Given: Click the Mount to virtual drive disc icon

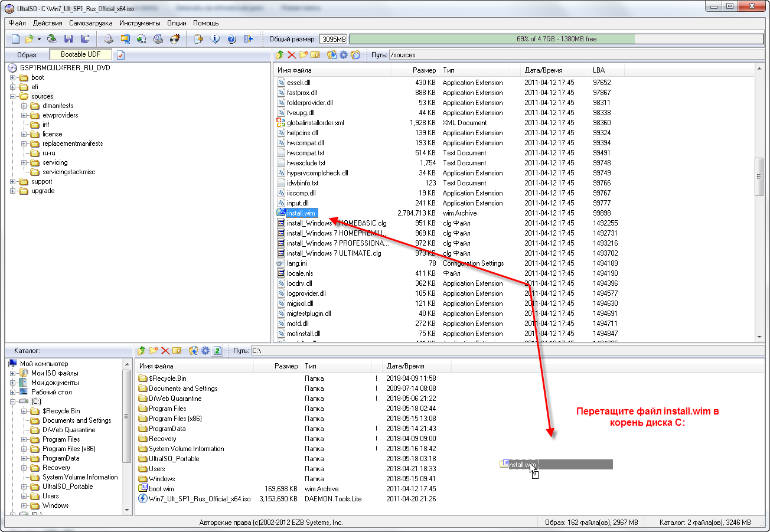Looking at the screenshot, I should pos(141,39).
